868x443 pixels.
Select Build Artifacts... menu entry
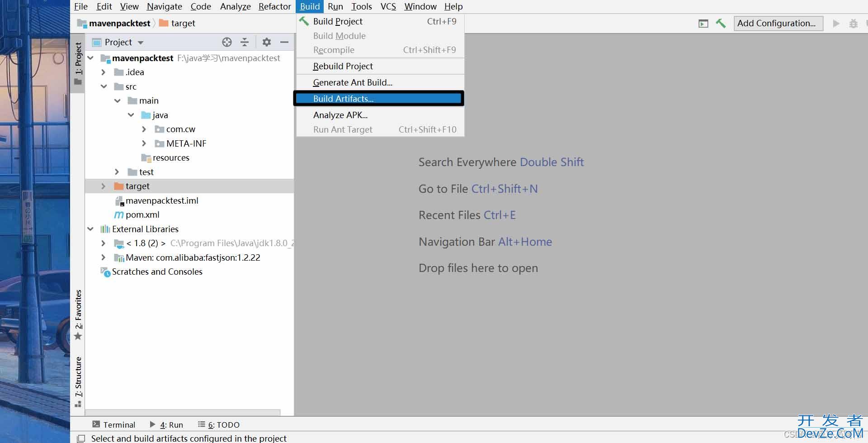click(379, 99)
